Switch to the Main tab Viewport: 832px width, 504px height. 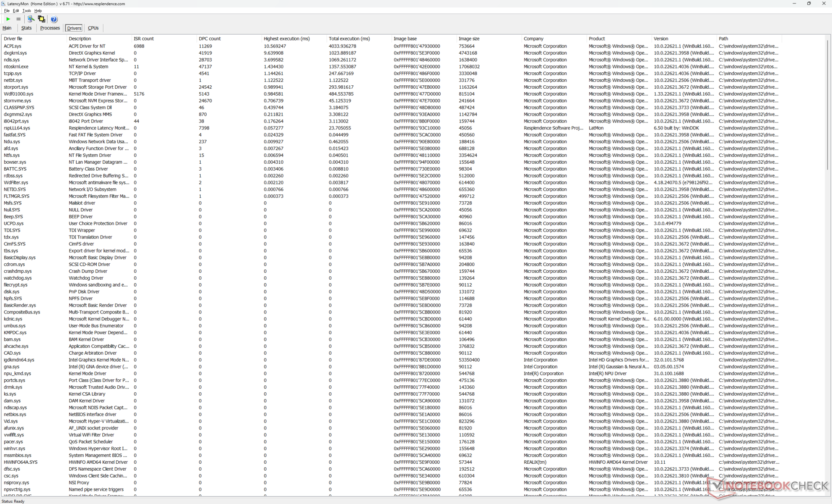coord(7,28)
